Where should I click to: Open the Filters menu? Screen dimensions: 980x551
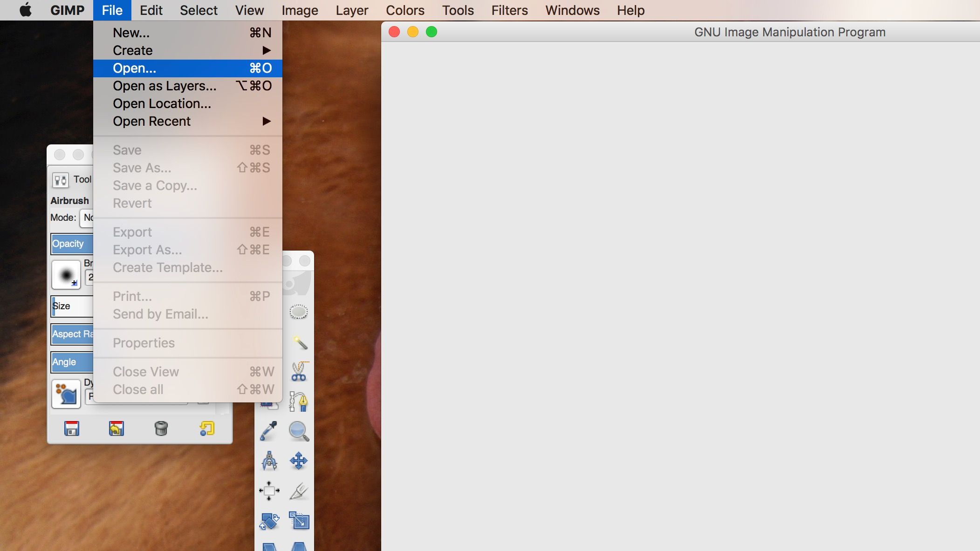(x=509, y=10)
